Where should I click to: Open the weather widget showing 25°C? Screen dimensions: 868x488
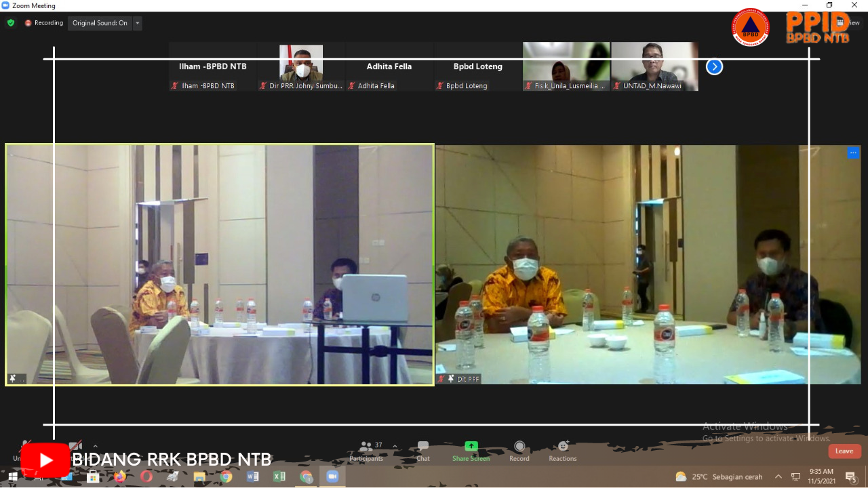click(719, 476)
